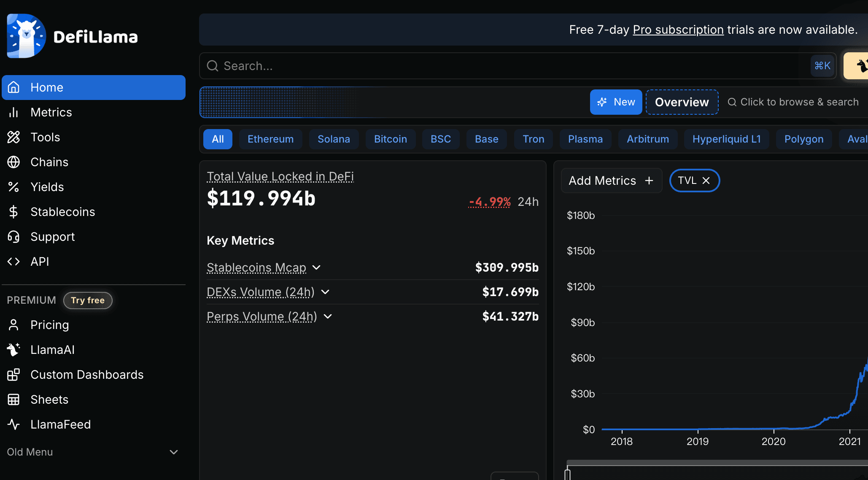Remove the TVL metric chip
868x480 pixels.
[x=706, y=181]
